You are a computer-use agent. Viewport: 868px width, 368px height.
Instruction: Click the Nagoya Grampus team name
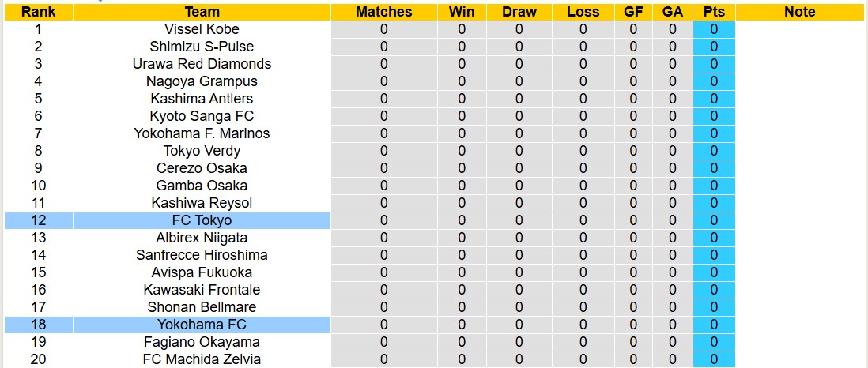pos(202,81)
